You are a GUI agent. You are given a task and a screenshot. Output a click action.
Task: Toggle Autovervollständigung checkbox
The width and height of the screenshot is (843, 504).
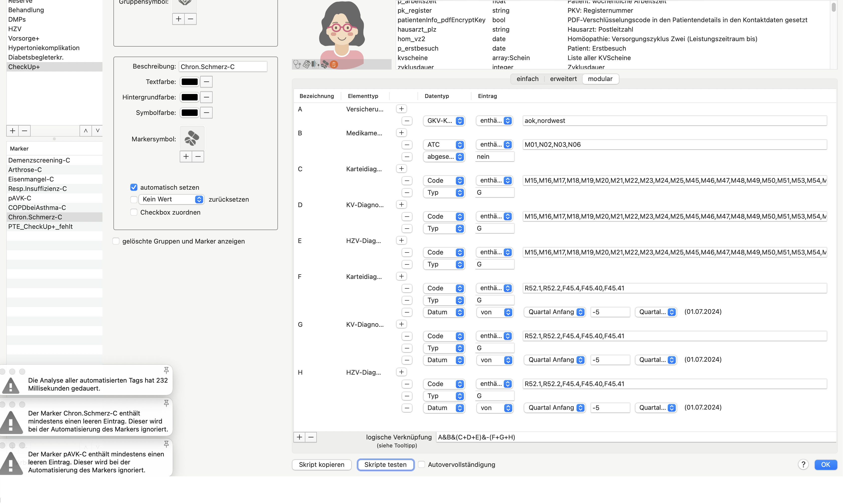[x=421, y=465]
